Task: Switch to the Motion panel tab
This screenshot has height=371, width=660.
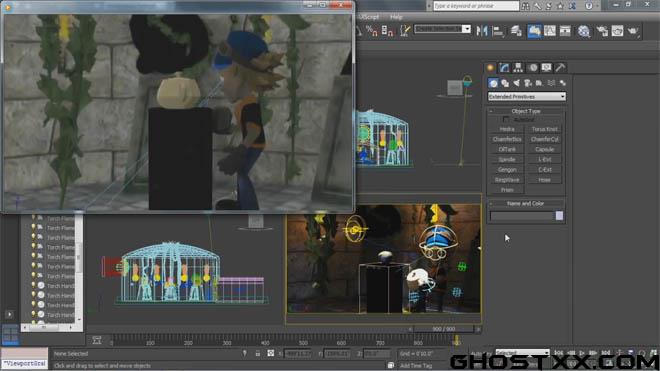Action: 533,67
